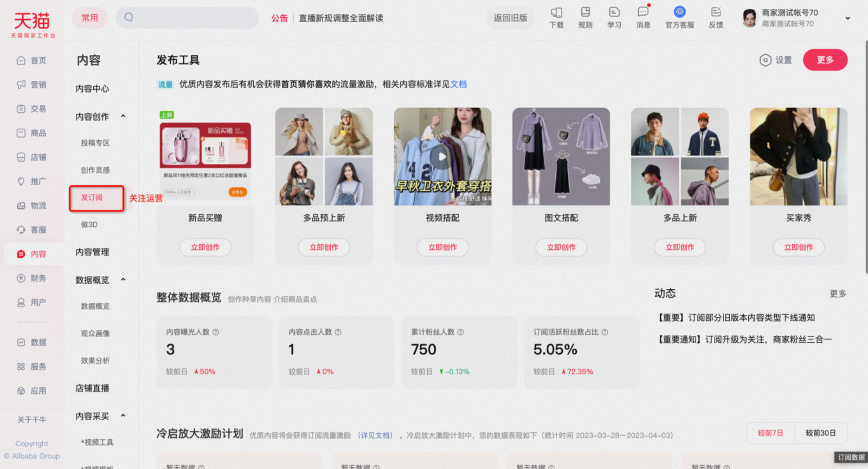Screen dimensions: 868x469
Task: Show help for 累计粉丝人数
Action: click(x=461, y=332)
